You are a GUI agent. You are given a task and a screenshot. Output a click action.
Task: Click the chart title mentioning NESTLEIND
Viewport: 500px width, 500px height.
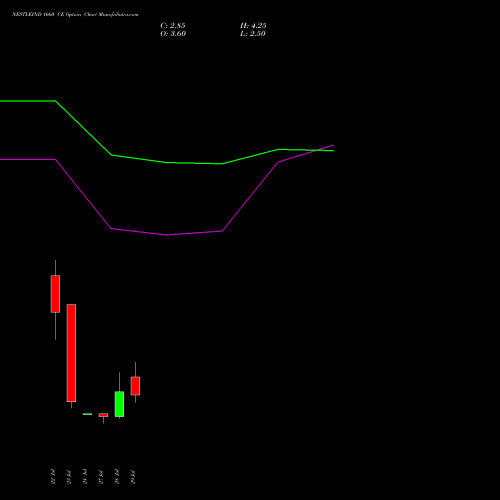tap(75, 14)
